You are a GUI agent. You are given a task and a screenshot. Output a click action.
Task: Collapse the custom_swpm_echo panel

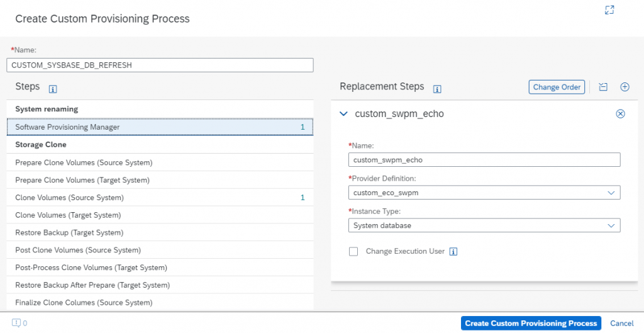click(x=344, y=114)
